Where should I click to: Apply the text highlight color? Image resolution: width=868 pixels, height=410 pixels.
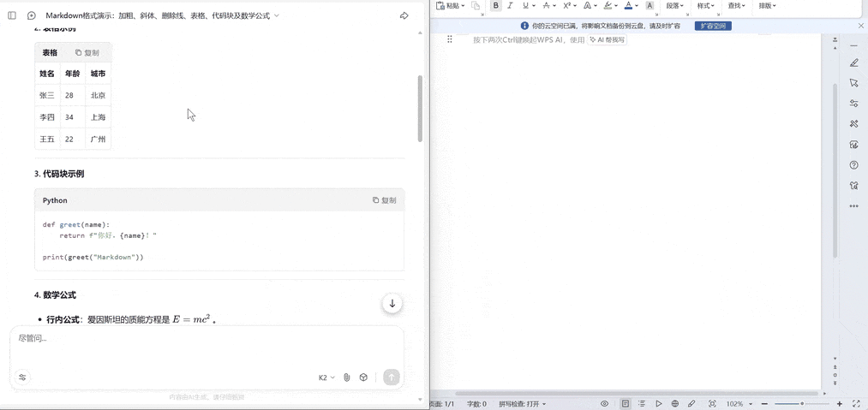pos(608,5)
